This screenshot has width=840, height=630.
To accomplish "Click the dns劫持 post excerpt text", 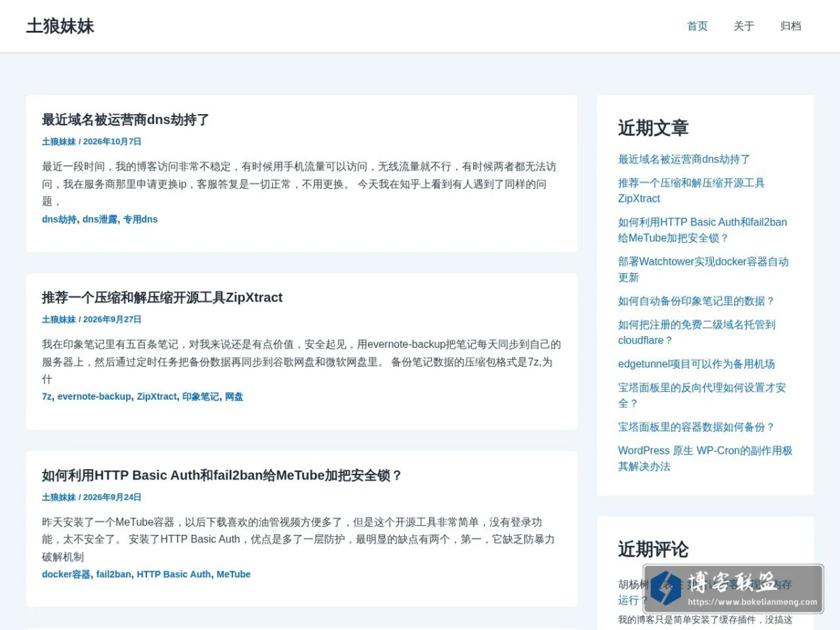I will [x=300, y=184].
